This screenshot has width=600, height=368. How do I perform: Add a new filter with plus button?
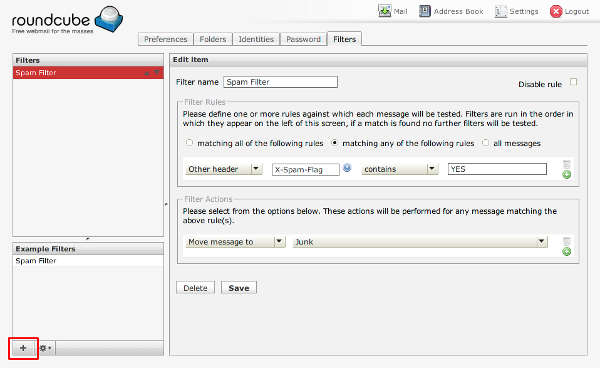(23, 348)
